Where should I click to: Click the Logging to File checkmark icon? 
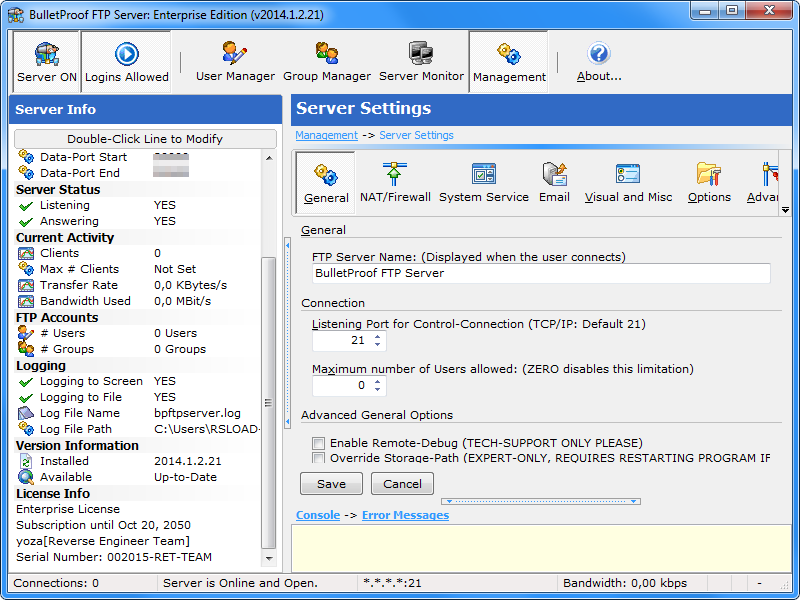pyautogui.click(x=26, y=397)
